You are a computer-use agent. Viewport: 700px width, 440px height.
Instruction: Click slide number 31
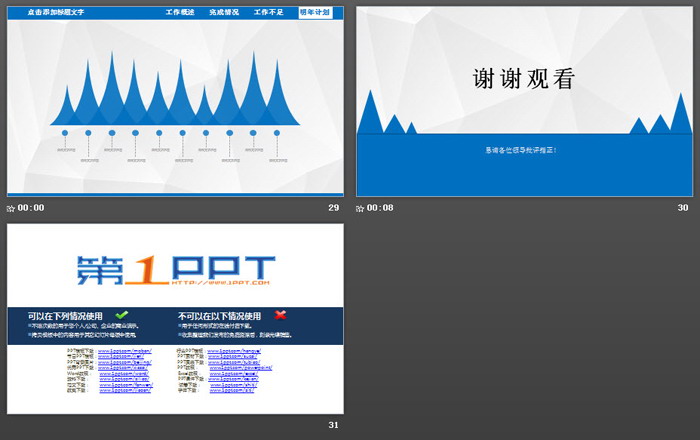(x=333, y=425)
